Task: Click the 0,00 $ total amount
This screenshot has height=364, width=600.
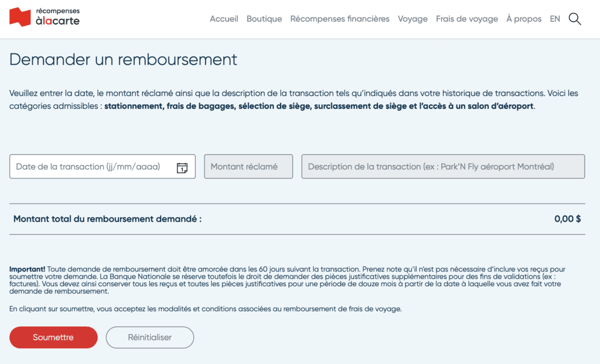Action: coord(567,219)
